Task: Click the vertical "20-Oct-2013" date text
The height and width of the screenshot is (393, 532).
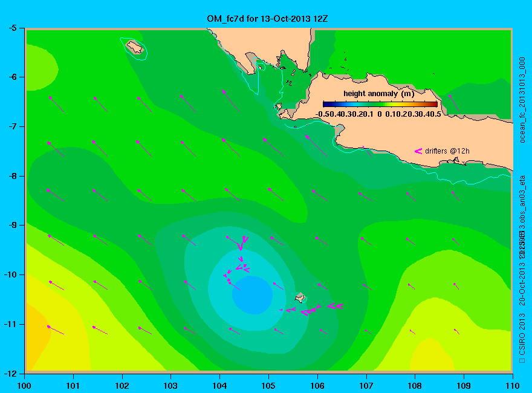Action: click(x=522, y=284)
